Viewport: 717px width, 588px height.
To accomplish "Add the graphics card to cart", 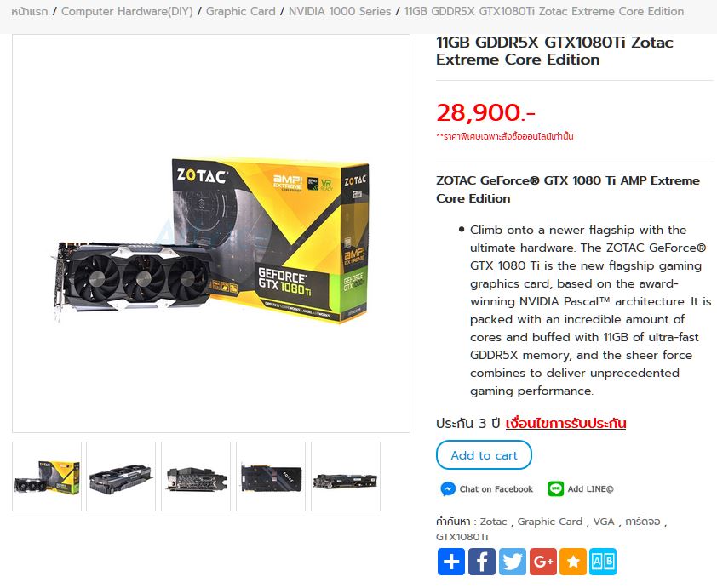I will 484,455.
